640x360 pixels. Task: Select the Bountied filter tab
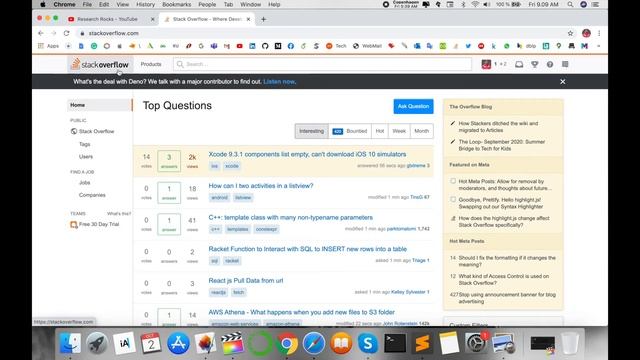pyautogui.click(x=350, y=131)
